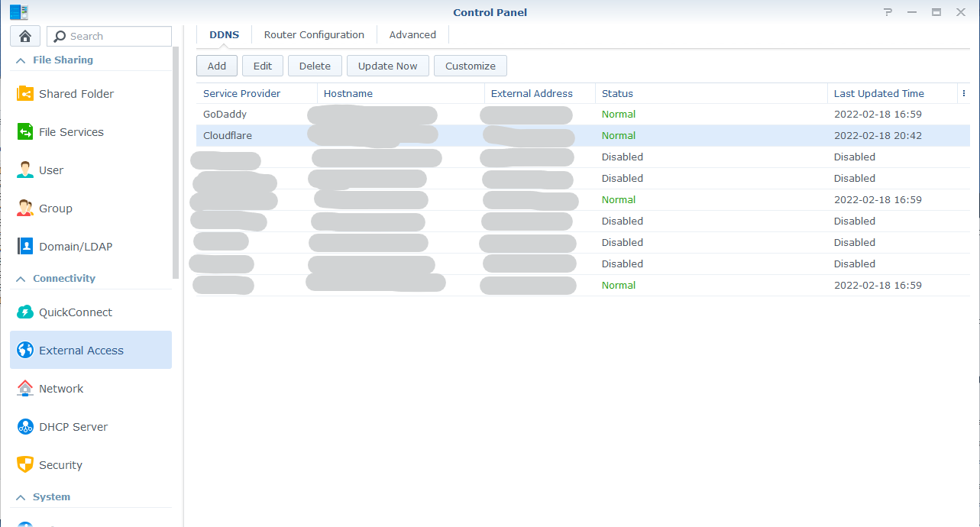This screenshot has height=527, width=980.
Task: Switch to the Advanced tab
Action: tap(412, 34)
